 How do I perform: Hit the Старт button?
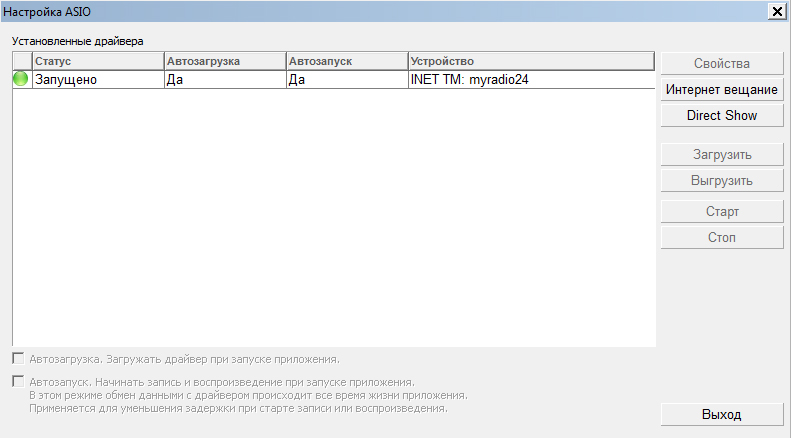click(721, 212)
